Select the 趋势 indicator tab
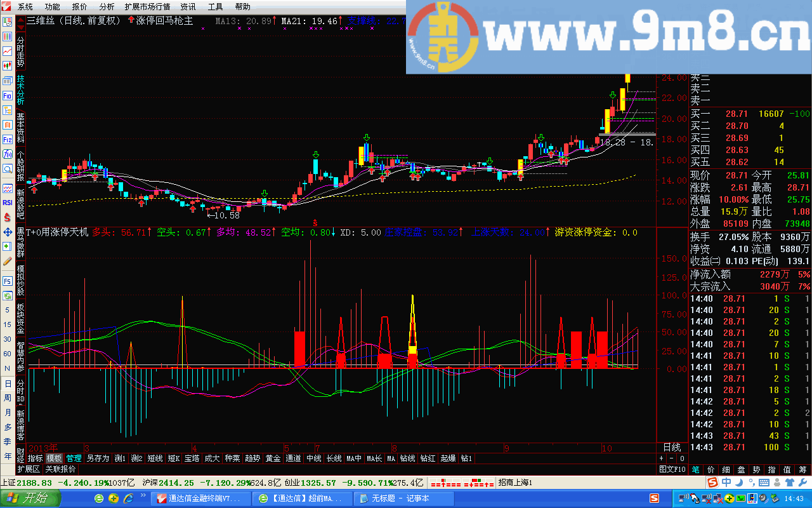 click(252, 458)
